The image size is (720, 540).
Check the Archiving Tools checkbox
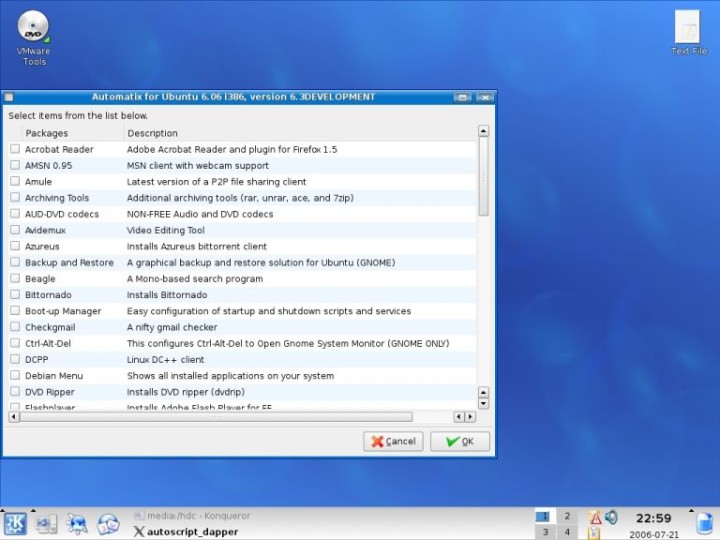15,197
